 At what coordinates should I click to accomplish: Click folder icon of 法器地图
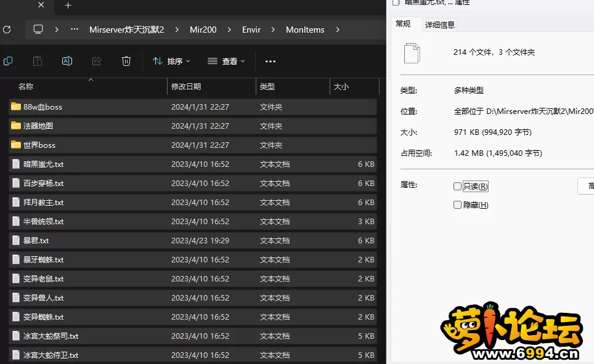16,126
